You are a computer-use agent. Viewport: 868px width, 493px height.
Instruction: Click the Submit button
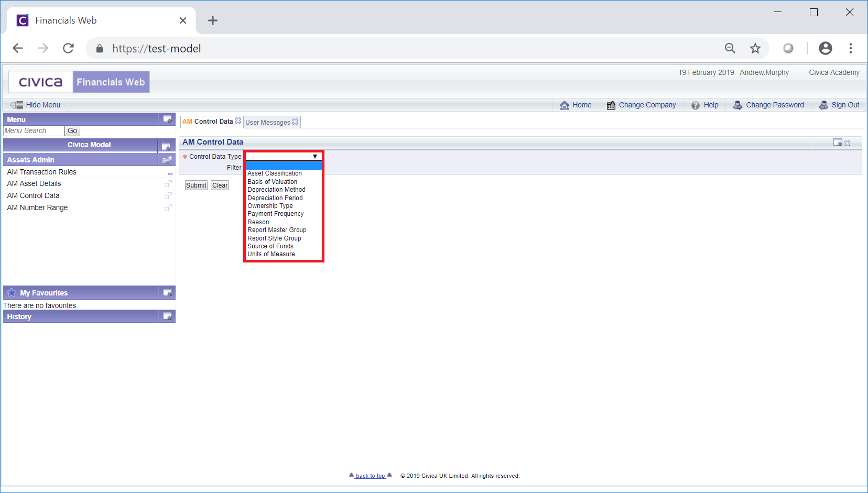[196, 185]
